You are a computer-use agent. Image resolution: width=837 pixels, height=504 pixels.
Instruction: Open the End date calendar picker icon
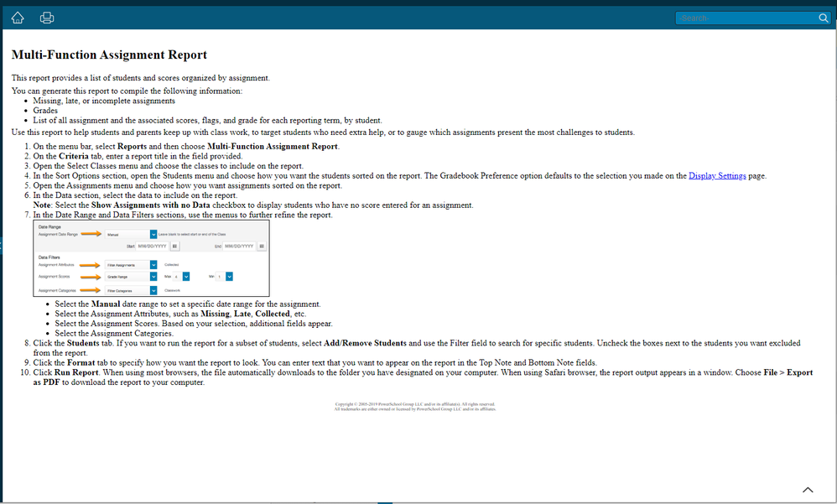coord(262,246)
